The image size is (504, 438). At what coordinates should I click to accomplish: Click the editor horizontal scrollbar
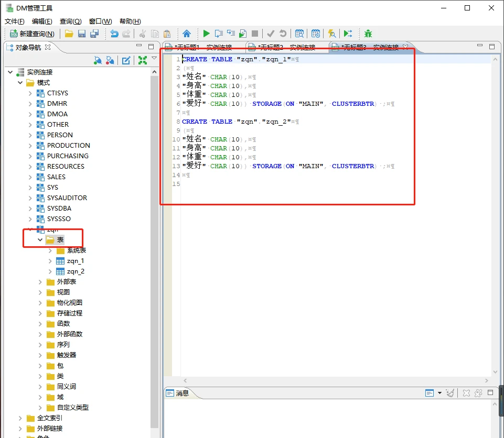click(x=336, y=381)
